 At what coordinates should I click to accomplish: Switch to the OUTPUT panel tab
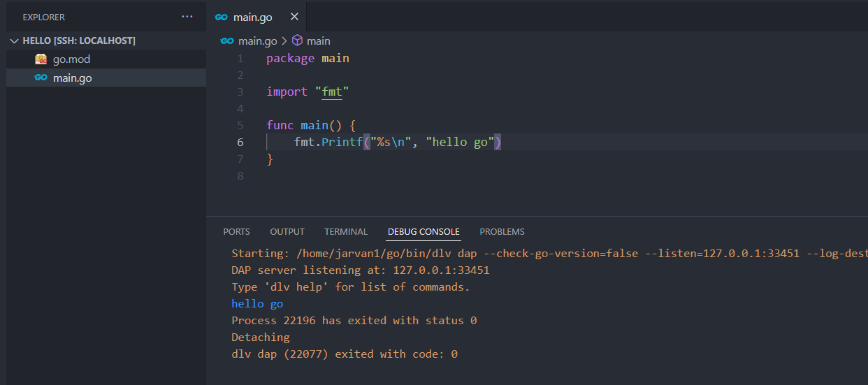(287, 231)
